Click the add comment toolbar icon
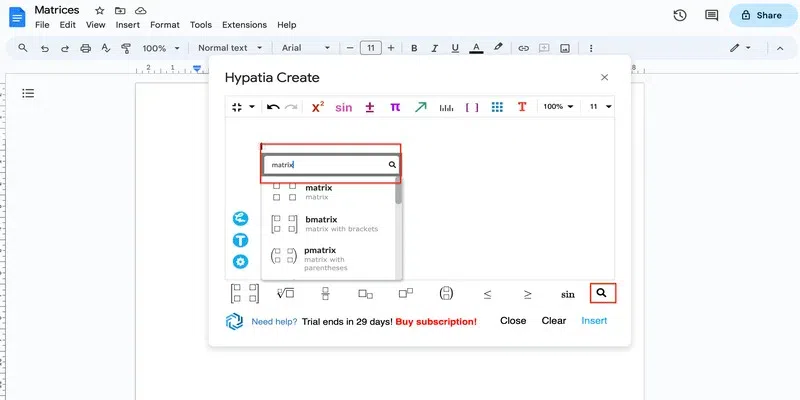 pyautogui.click(x=544, y=48)
